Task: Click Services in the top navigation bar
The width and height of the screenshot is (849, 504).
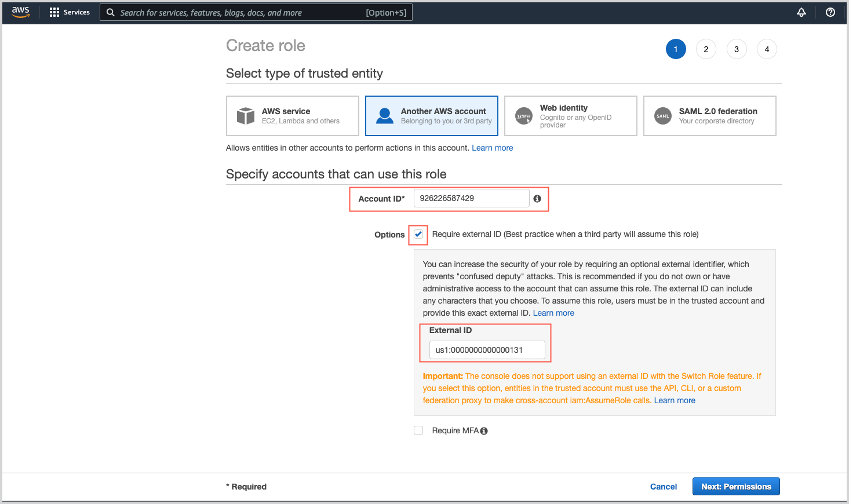Action: [75, 12]
